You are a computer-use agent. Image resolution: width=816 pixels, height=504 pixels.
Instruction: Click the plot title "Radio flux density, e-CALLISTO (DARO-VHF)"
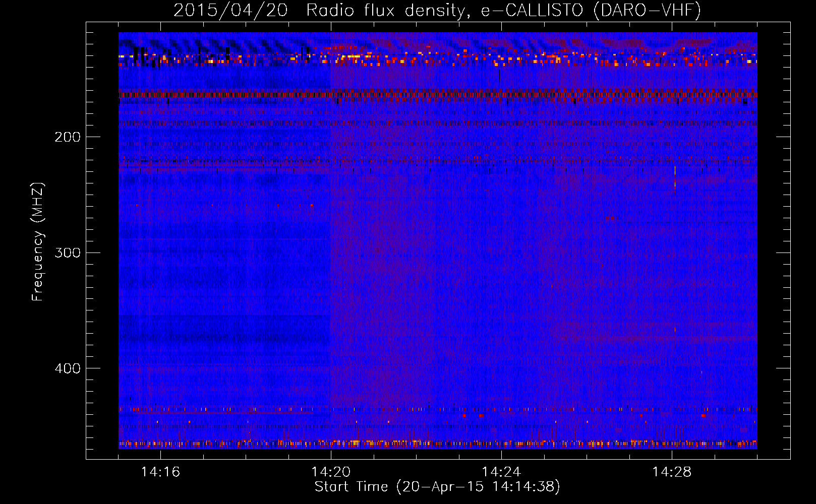click(x=503, y=10)
